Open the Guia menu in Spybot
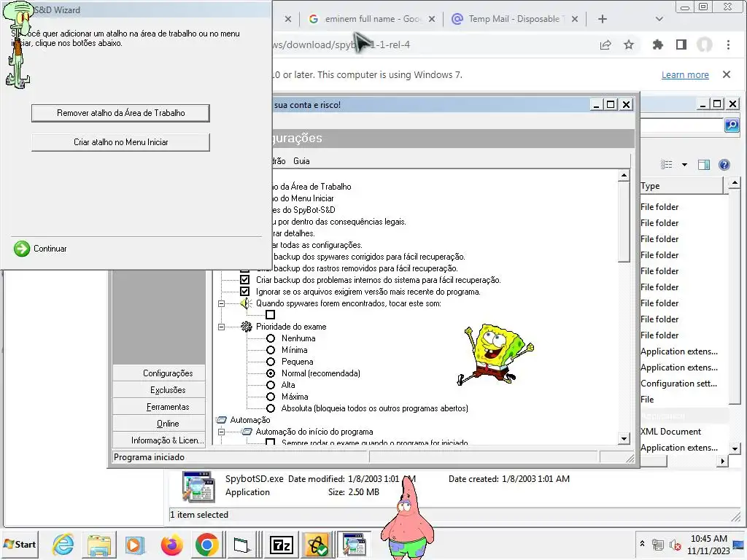The height and width of the screenshot is (560, 747). [x=301, y=161]
